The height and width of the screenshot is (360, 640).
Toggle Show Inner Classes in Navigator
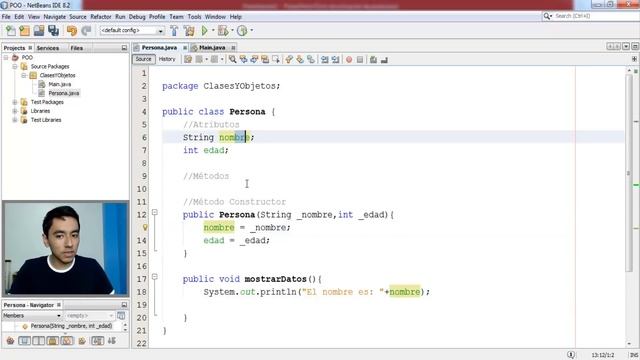click(x=67, y=341)
